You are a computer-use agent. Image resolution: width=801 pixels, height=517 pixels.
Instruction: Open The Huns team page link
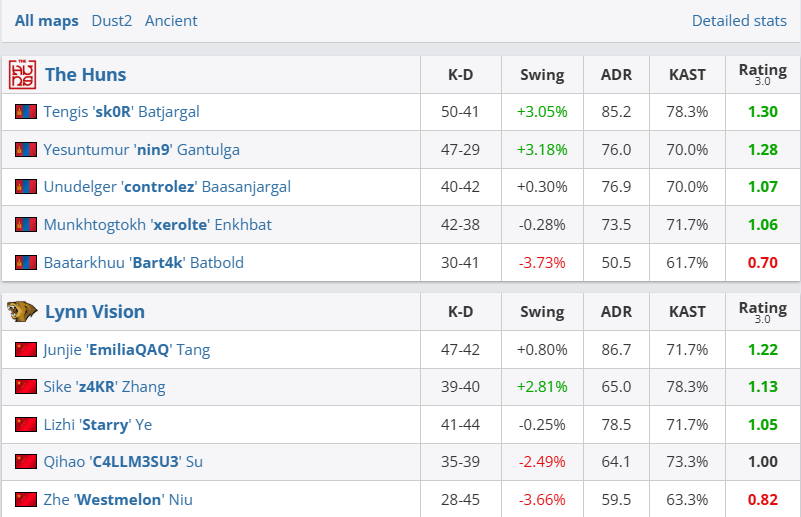pos(85,75)
